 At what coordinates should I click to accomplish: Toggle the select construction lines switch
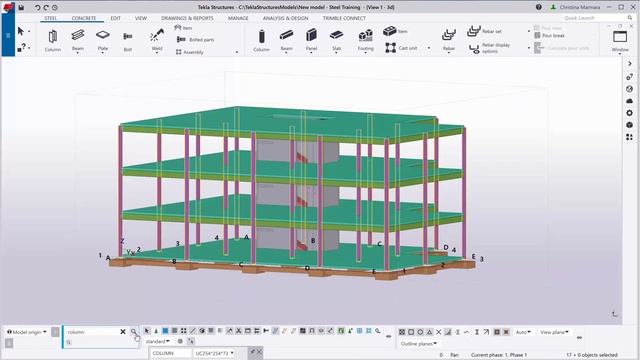pos(193,331)
